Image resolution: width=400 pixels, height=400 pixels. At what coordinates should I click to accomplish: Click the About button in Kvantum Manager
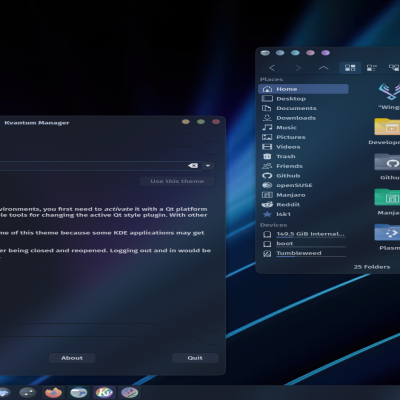point(72,358)
